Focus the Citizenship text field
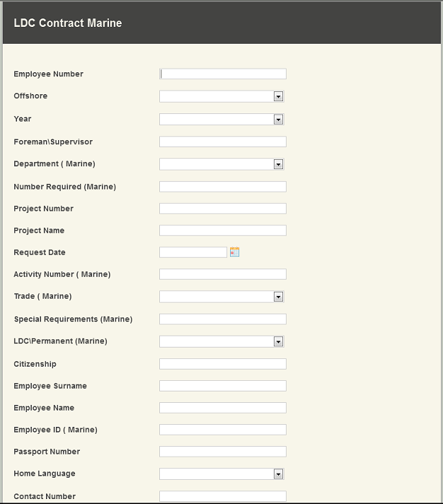Screen dimensions: 443x504 [223, 364]
